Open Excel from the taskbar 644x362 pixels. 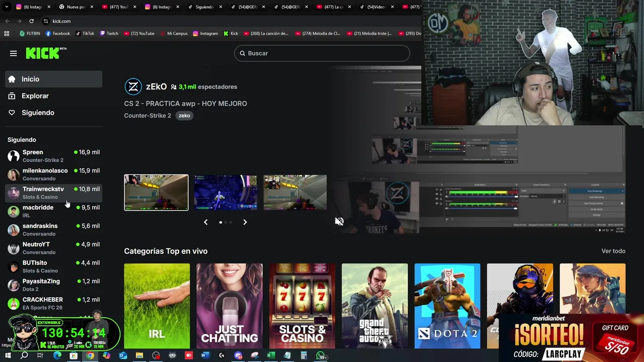pos(271,356)
